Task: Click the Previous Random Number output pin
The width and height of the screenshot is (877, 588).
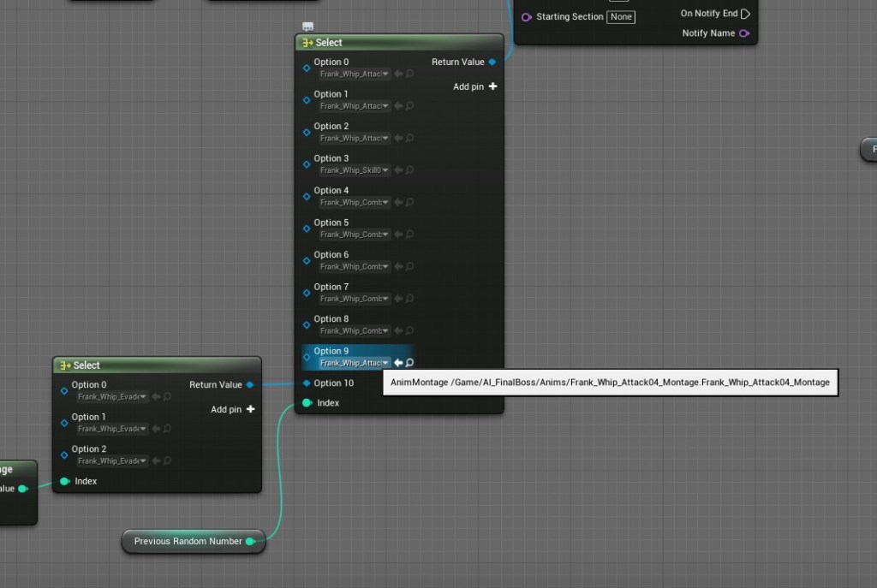Action: (250, 541)
